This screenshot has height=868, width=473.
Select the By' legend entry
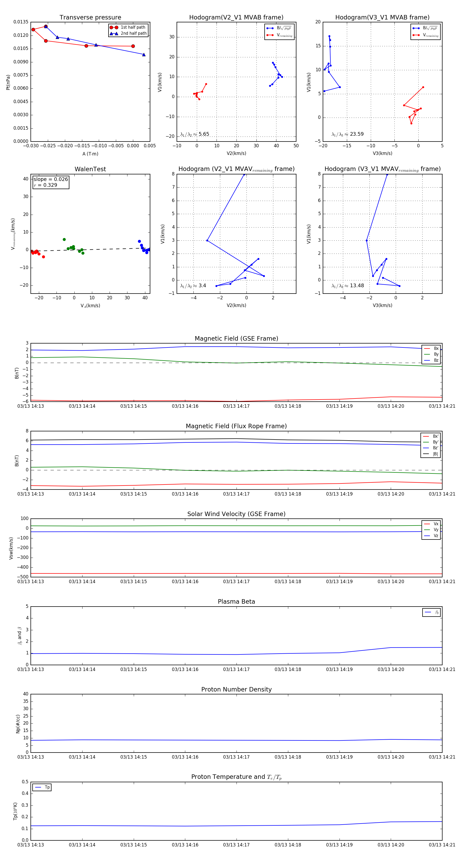(x=431, y=442)
